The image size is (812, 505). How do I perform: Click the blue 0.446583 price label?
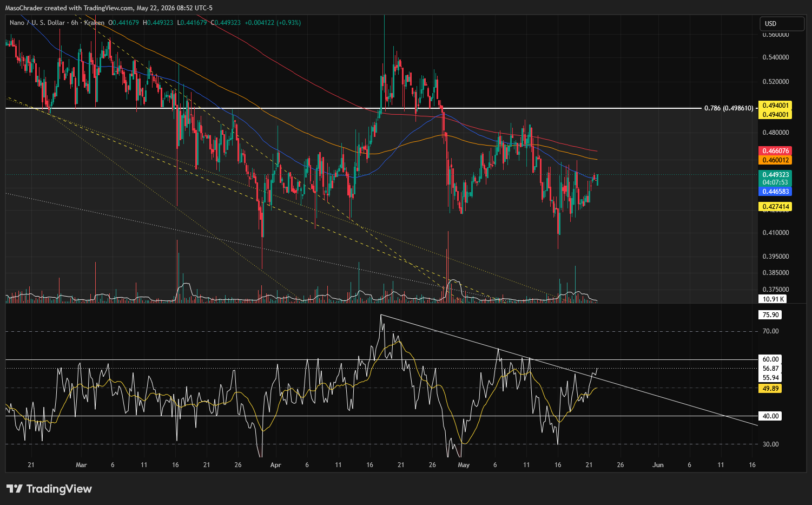[776, 192]
